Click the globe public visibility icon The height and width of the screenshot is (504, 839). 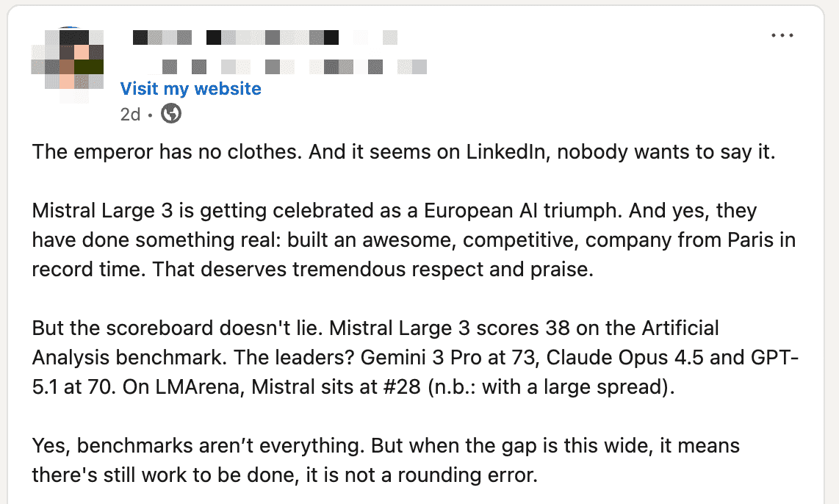coord(171,114)
